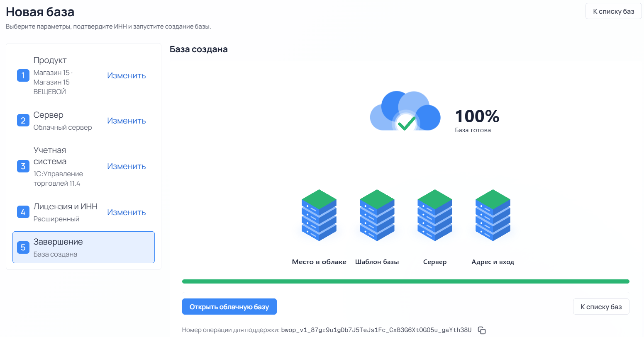Click Изменить next to Продукт
644x337 pixels.
127,75
